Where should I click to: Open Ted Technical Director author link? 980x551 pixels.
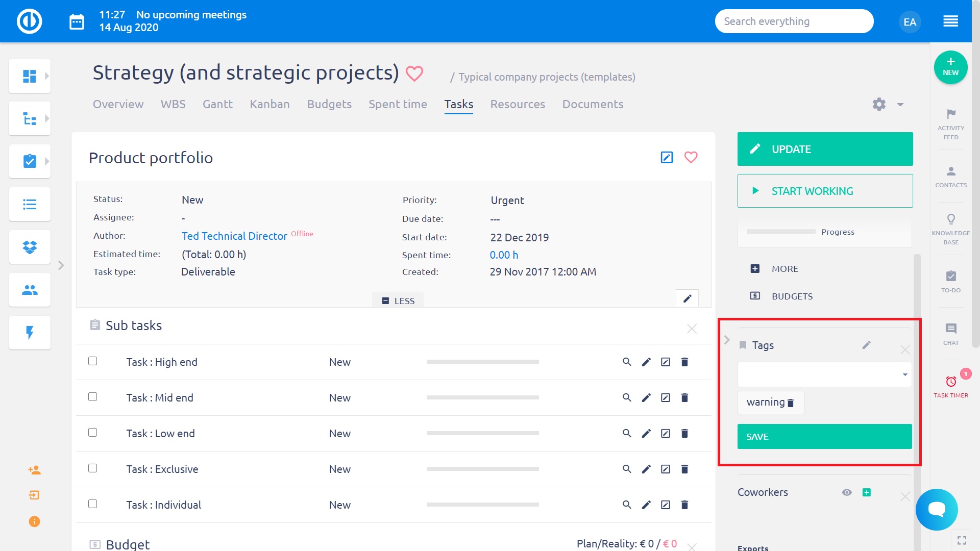(234, 236)
